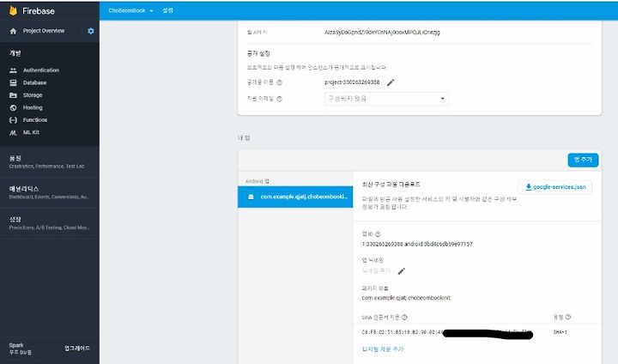Click the Hosting globe icon
Screen dimensions: 618x364
[x=13, y=107]
